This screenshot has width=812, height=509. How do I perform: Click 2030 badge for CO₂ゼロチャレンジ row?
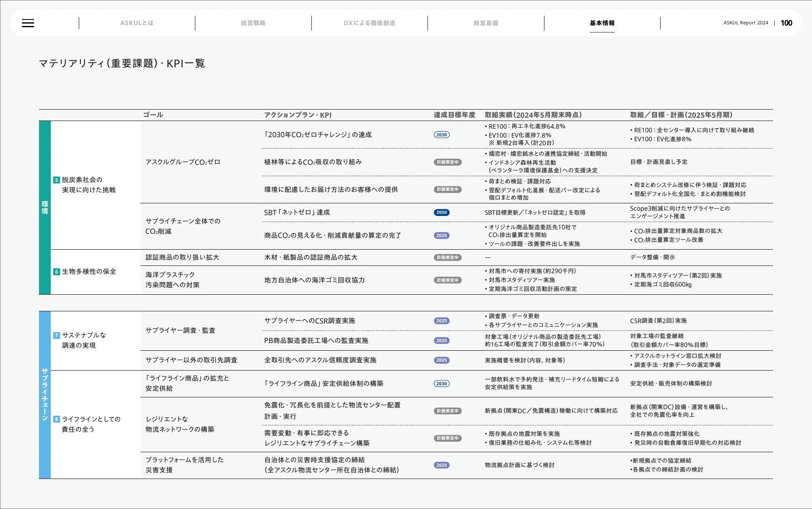point(441,135)
